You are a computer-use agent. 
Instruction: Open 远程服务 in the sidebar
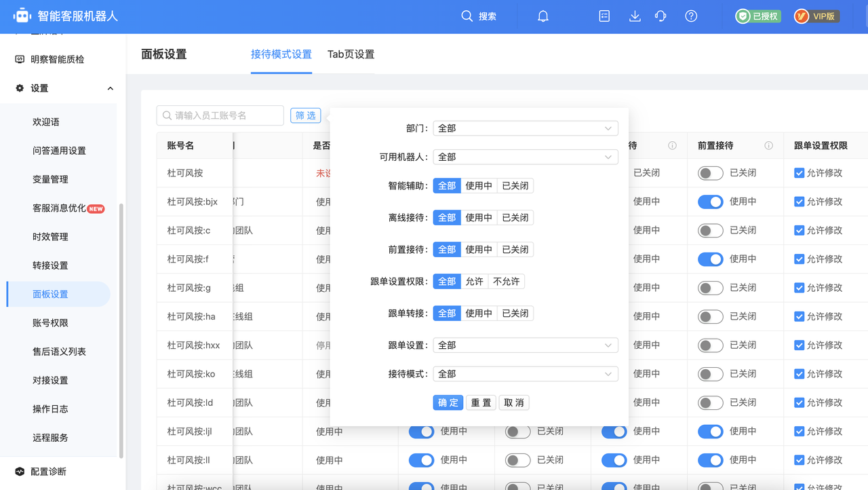[50, 438]
